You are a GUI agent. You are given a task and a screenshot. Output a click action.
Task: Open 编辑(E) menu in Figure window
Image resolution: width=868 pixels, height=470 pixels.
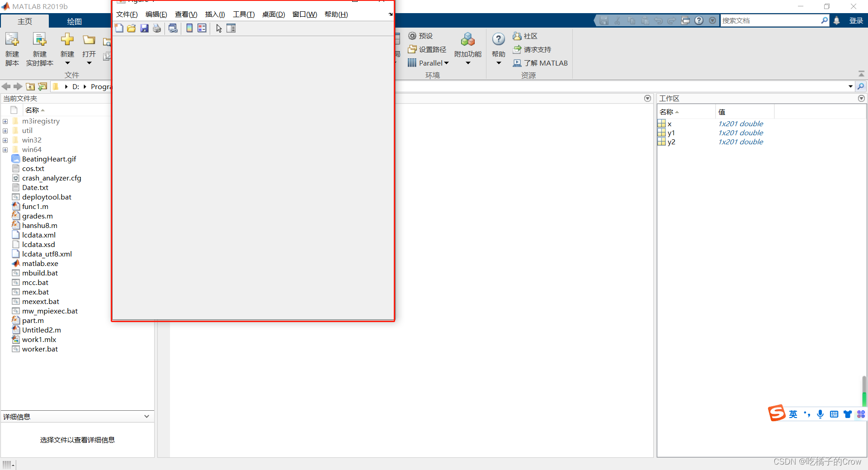[156, 14]
